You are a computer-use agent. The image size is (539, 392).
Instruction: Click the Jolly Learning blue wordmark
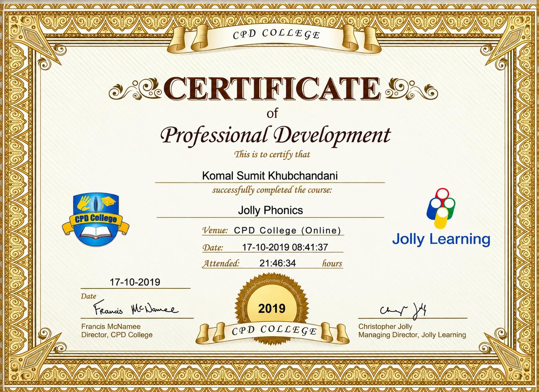click(x=441, y=239)
